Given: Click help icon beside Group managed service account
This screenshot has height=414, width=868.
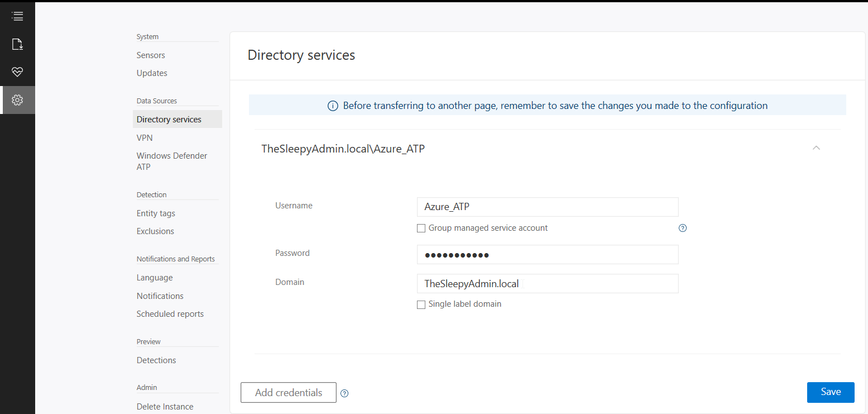Looking at the screenshot, I should tap(682, 228).
